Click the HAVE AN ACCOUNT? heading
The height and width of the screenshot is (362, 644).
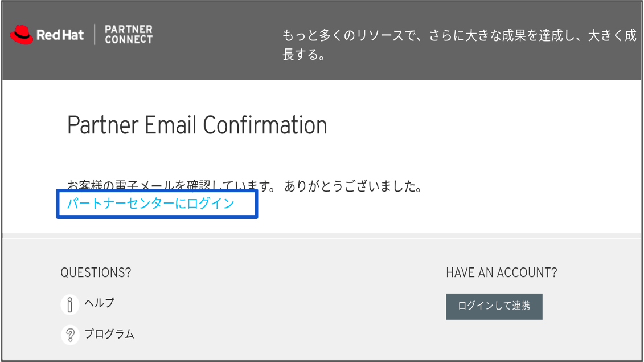point(502,272)
